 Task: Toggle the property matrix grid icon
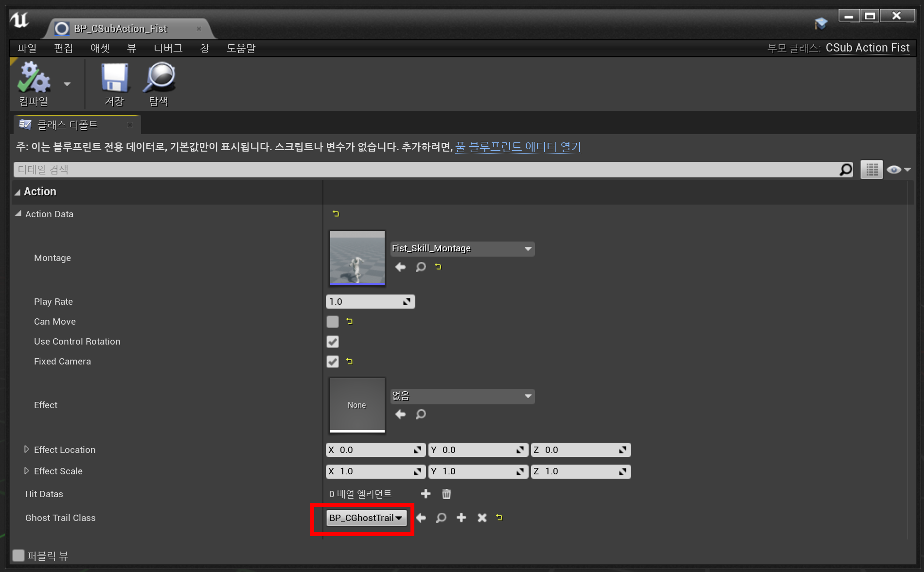coord(871,170)
